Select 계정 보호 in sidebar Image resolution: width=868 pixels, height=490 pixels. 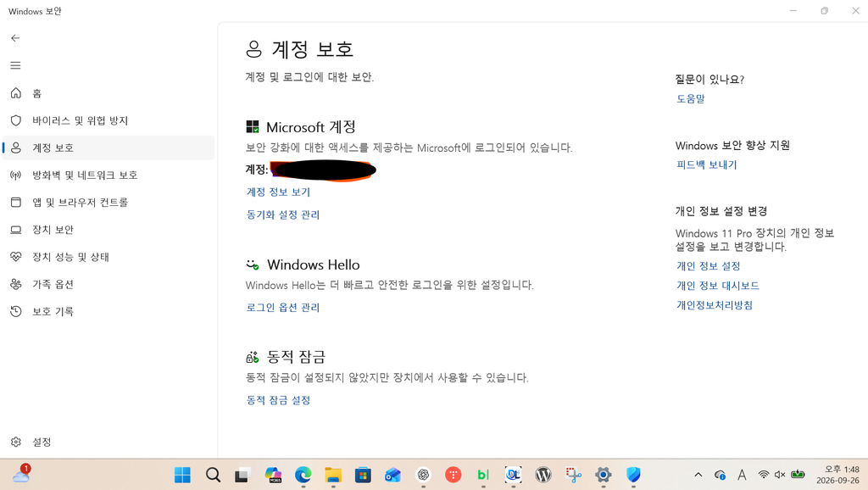108,148
